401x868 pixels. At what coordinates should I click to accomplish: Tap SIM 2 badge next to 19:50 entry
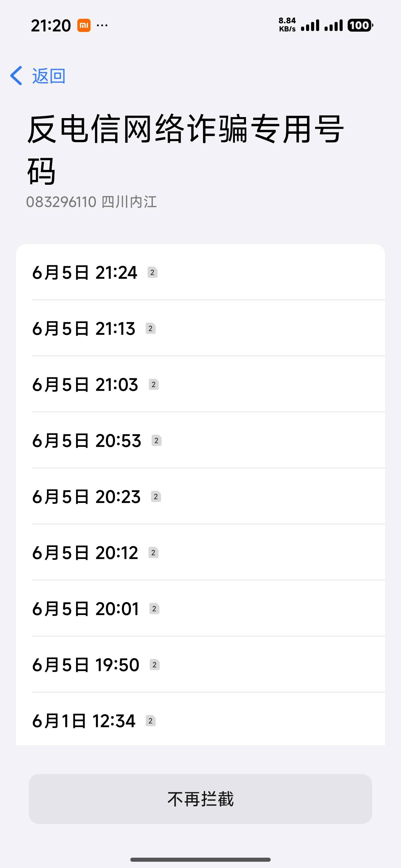pyautogui.click(x=154, y=665)
